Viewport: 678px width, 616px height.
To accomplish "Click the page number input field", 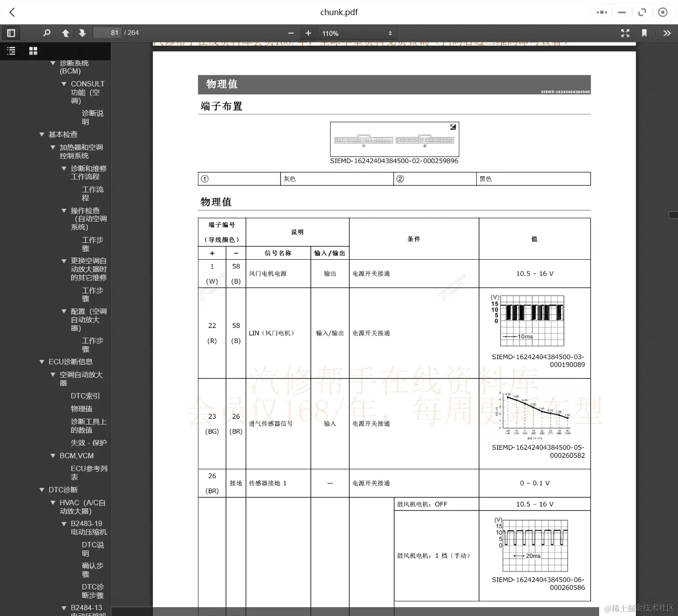I will [107, 33].
